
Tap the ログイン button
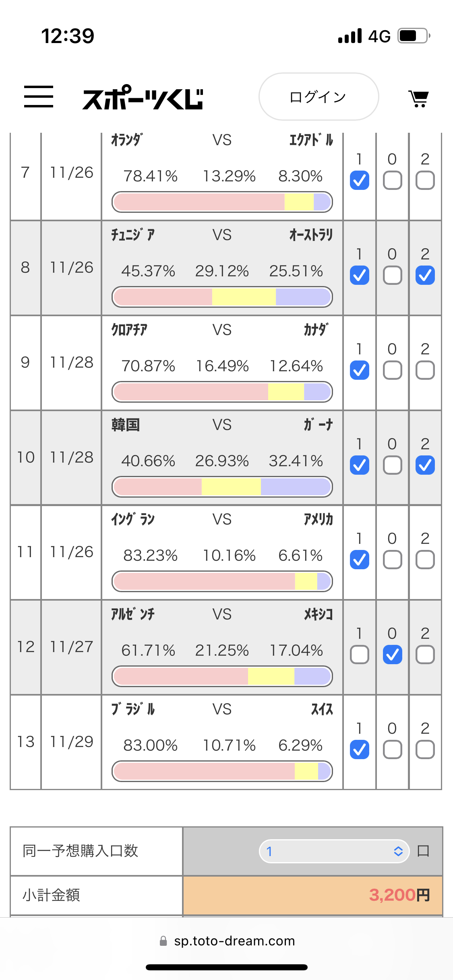pos(319,97)
